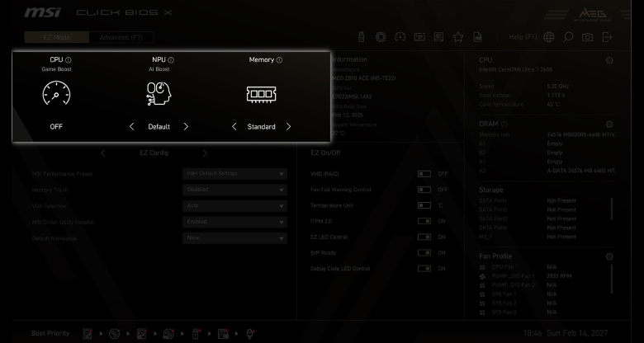The height and width of the screenshot is (343, 644).
Task: Switch to the Advanced (F7) tab
Action: [x=121, y=37]
